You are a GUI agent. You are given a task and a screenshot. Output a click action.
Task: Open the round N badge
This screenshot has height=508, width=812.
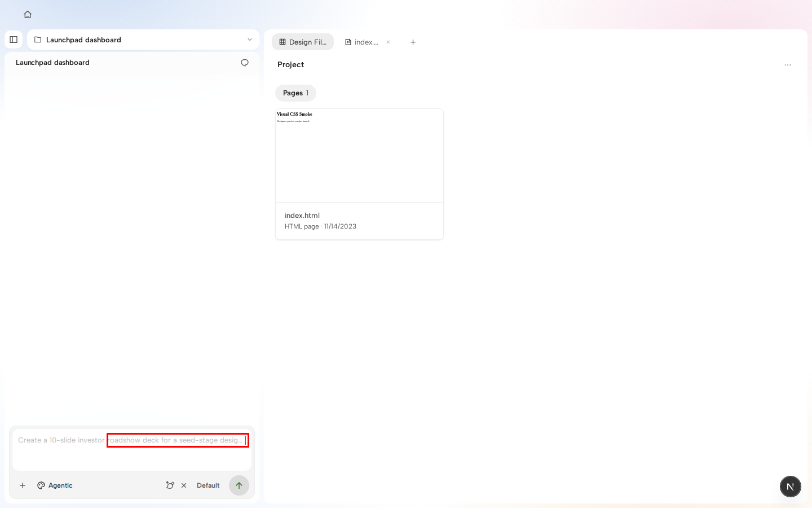coord(791,487)
